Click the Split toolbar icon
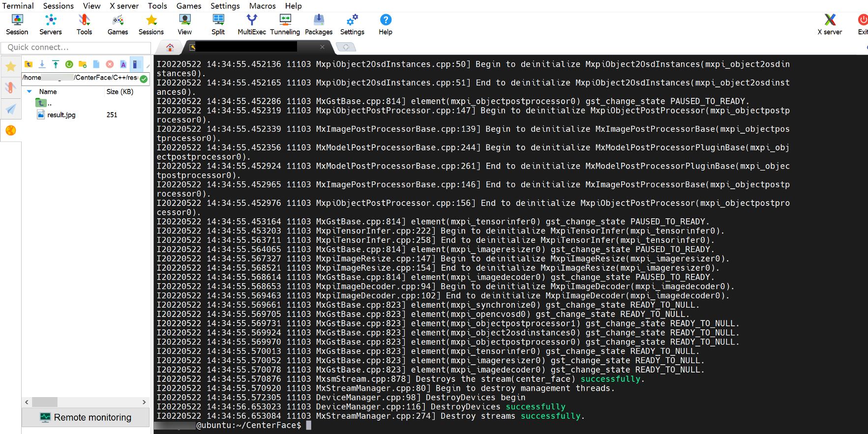 pos(218,25)
